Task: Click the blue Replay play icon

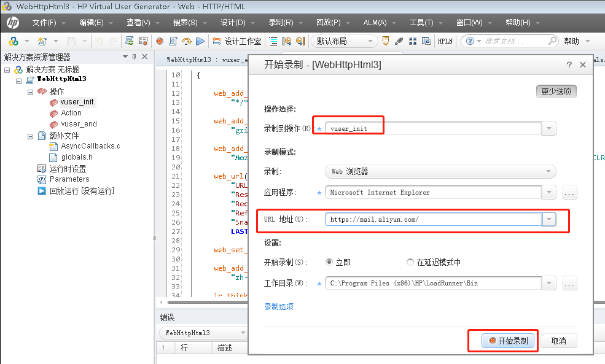Action: point(200,41)
